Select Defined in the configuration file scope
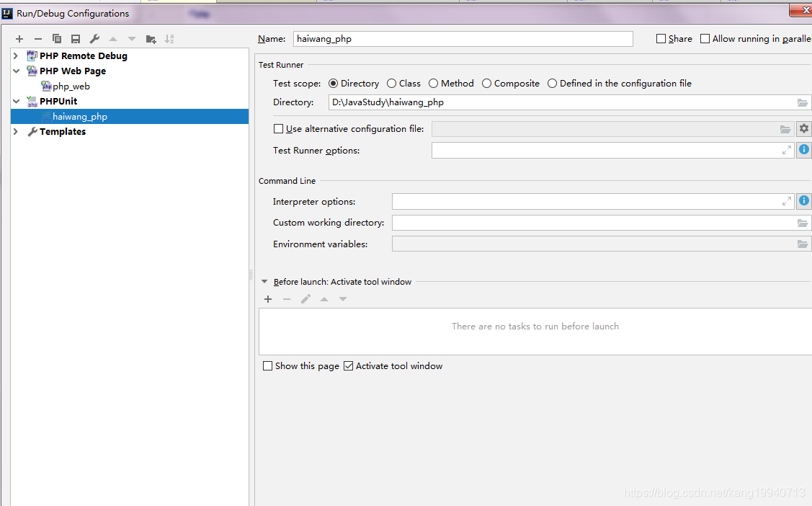Screen dimensions: 812x506 coord(619,84)
